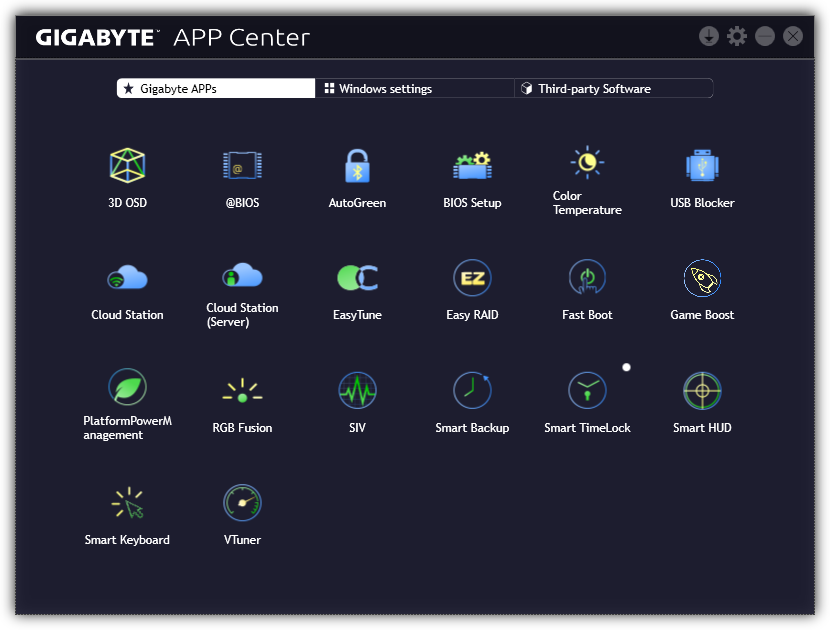Open the SIV waveform icon
The width and height of the screenshot is (830, 630).
point(357,391)
